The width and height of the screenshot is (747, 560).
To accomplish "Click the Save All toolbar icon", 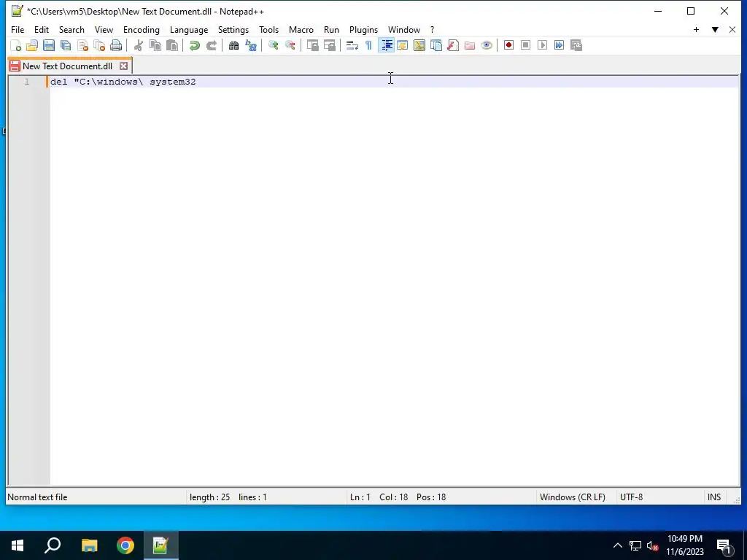I will [x=66, y=45].
